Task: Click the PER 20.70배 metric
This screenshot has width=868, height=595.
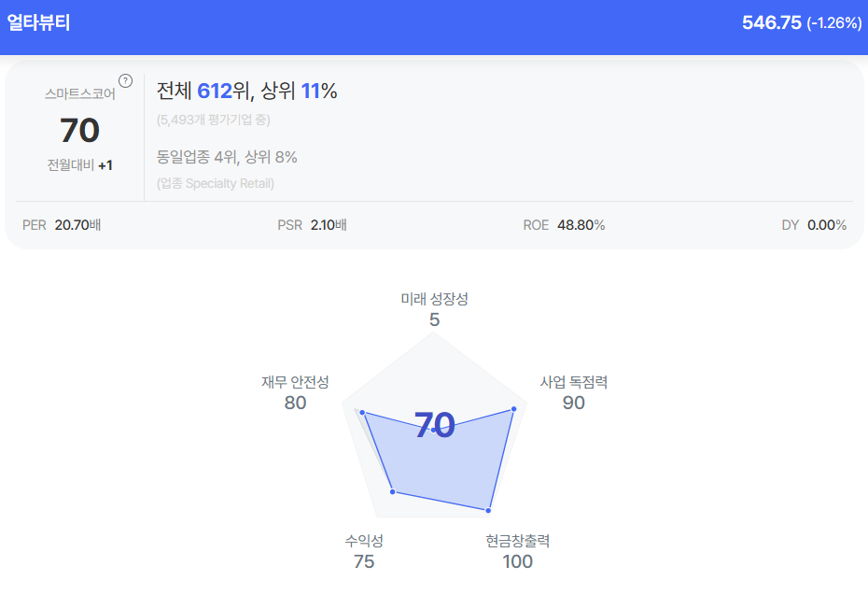Action: tap(62, 225)
